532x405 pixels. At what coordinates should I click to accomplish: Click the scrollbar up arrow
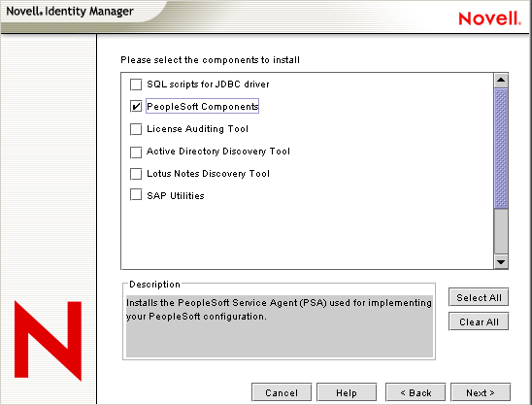501,81
